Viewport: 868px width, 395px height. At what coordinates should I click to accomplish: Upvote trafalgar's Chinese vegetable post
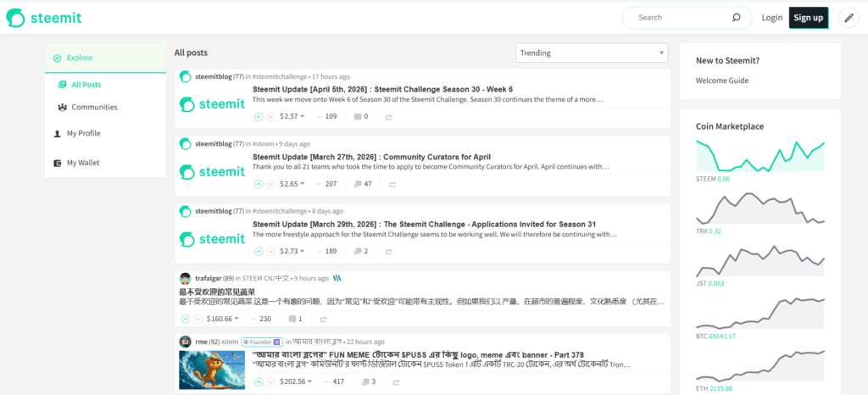(x=186, y=320)
